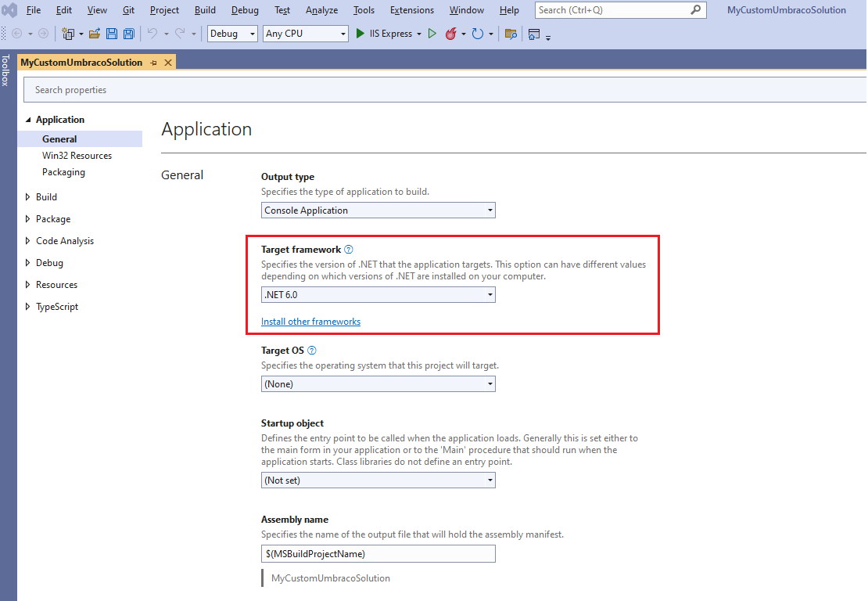
Task: Open the Any CPU platform dropdown
Action: click(x=306, y=34)
